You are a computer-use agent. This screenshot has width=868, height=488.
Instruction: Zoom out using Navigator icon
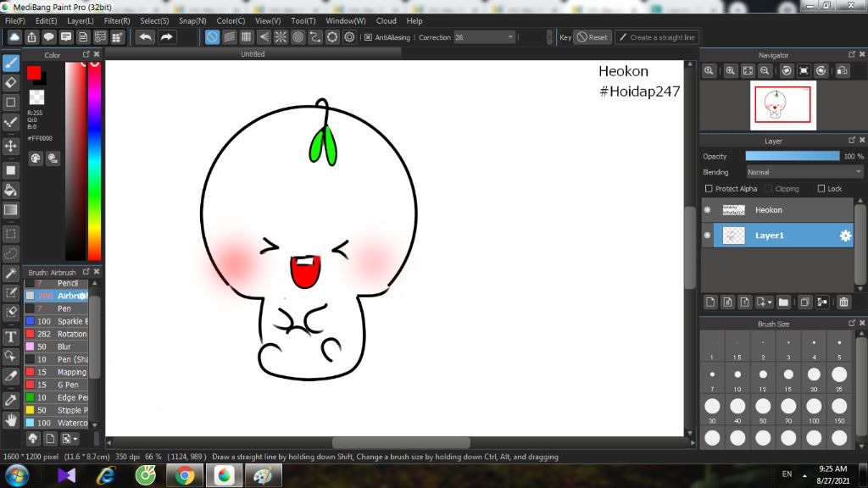coord(765,71)
